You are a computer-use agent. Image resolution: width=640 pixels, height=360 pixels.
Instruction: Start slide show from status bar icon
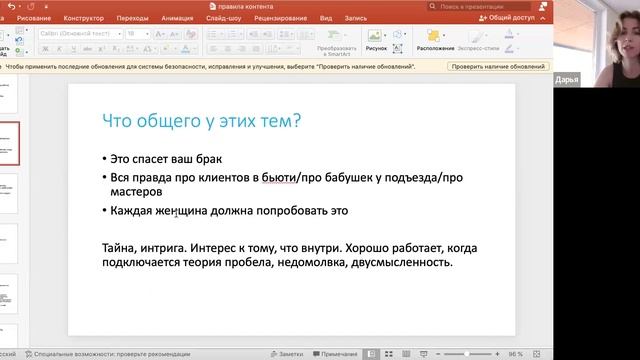(x=424, y=354)
